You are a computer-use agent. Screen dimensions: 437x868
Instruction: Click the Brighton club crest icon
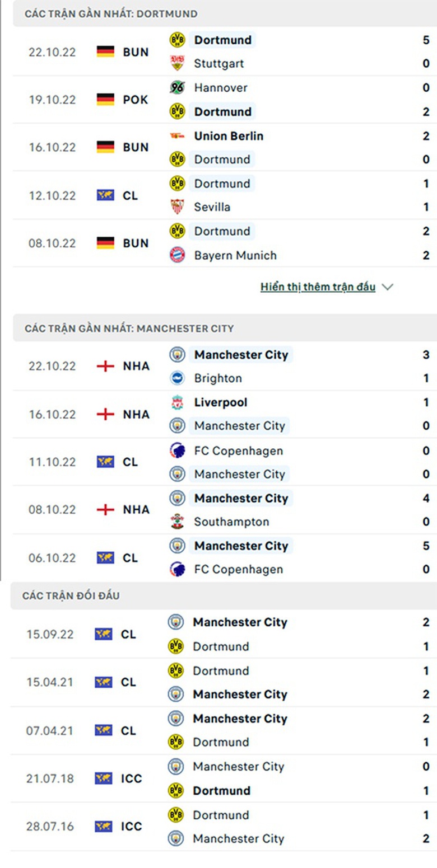[x=177, y=378]
